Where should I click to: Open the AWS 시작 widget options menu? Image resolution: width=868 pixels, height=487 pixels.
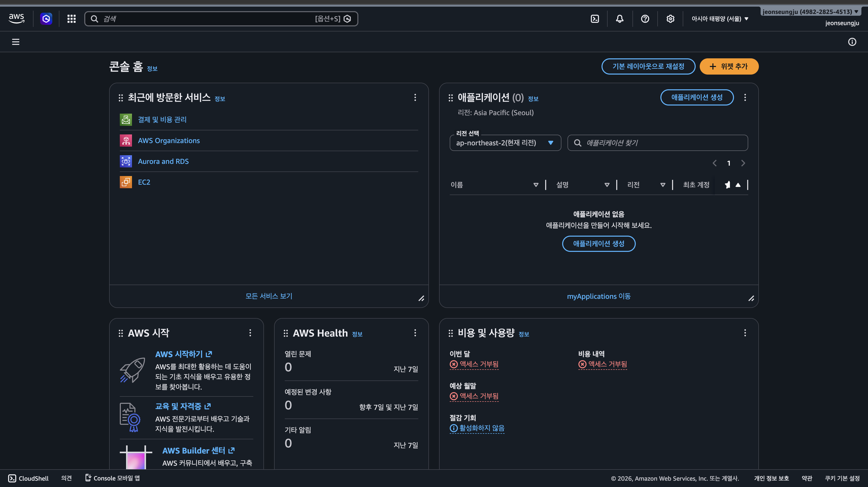click(x=250, y=333)
